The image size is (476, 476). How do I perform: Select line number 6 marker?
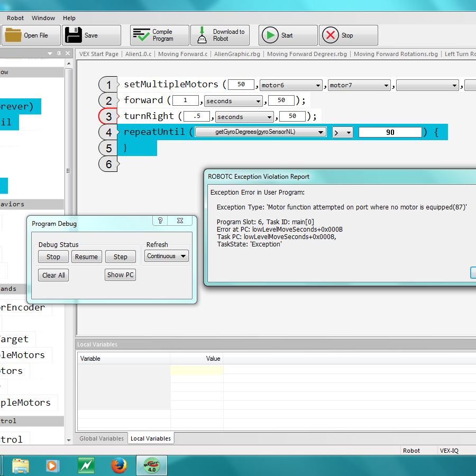pos(108,164)
